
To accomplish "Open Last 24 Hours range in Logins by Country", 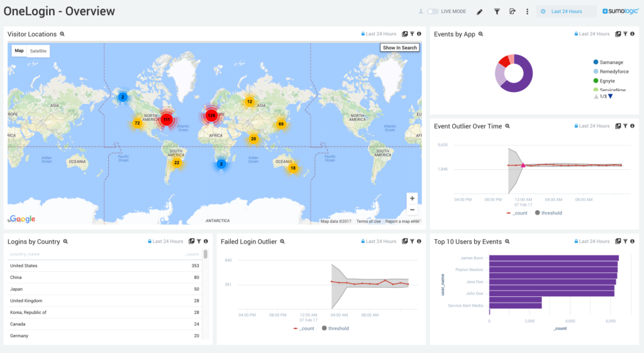I will click(x=165, y=242).
